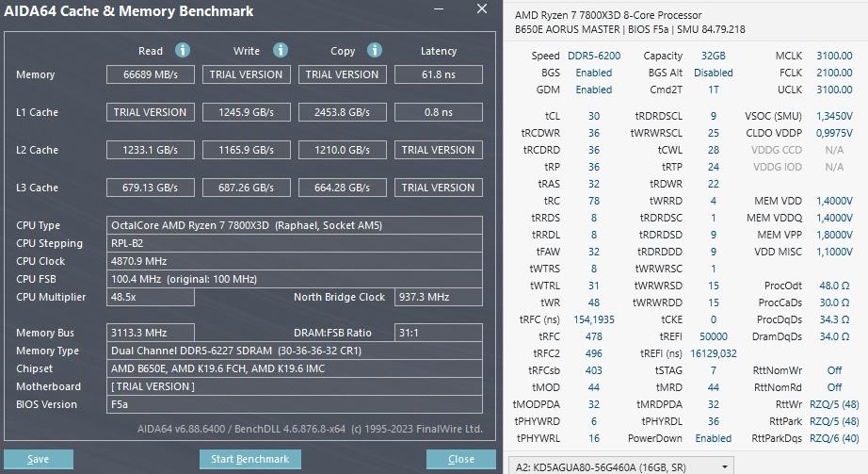868x474 pixels.
Task: Click PowerDown Enabled value
Action: click(x=713, y=438)
